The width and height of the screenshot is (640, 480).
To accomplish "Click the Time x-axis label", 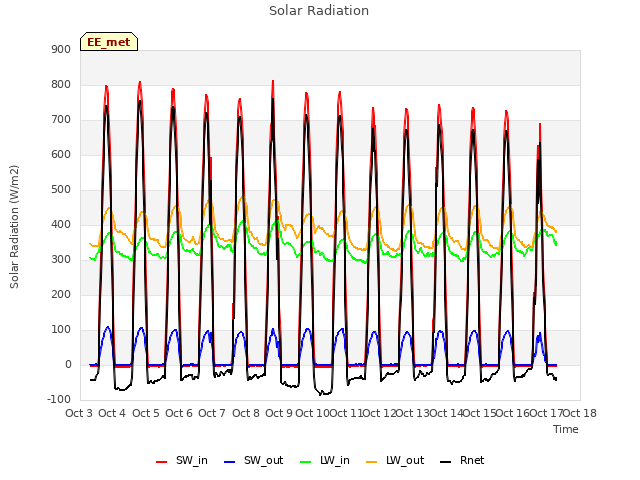I will (566, 429).
